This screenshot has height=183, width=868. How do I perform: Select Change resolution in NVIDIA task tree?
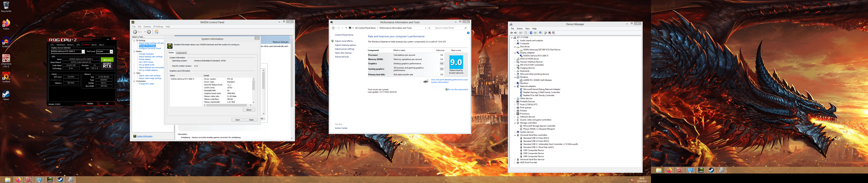coord(146,54)
